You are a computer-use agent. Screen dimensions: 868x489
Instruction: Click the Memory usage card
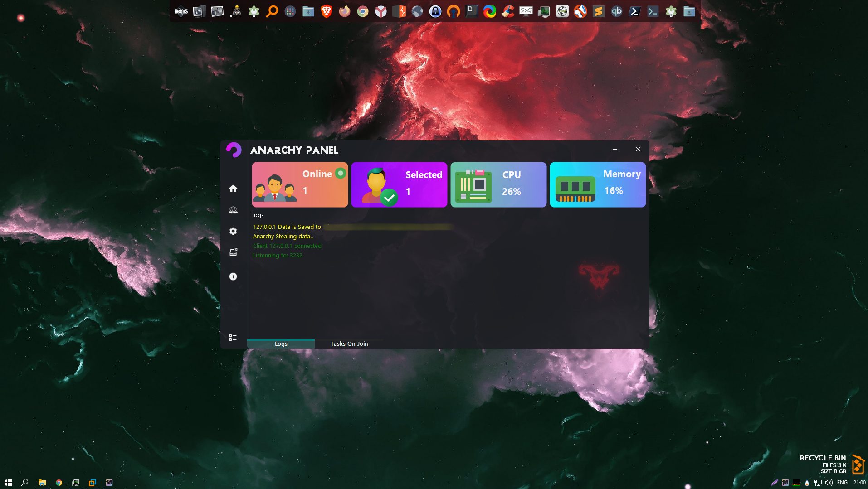click(598, 184)
